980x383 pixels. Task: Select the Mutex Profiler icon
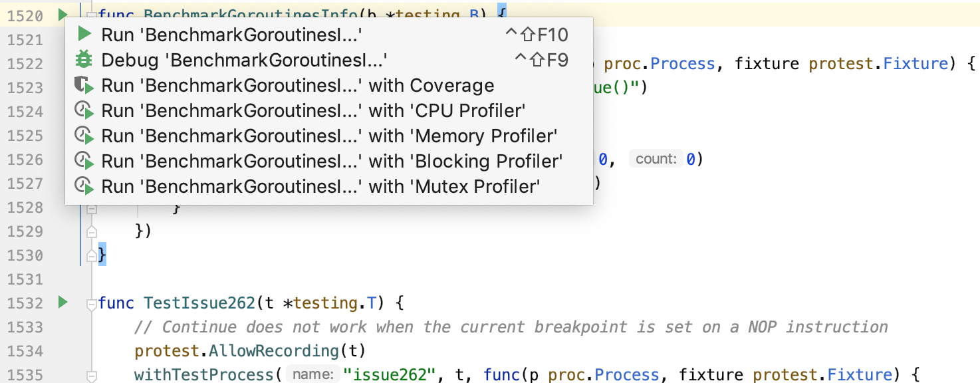coord(84,186)
